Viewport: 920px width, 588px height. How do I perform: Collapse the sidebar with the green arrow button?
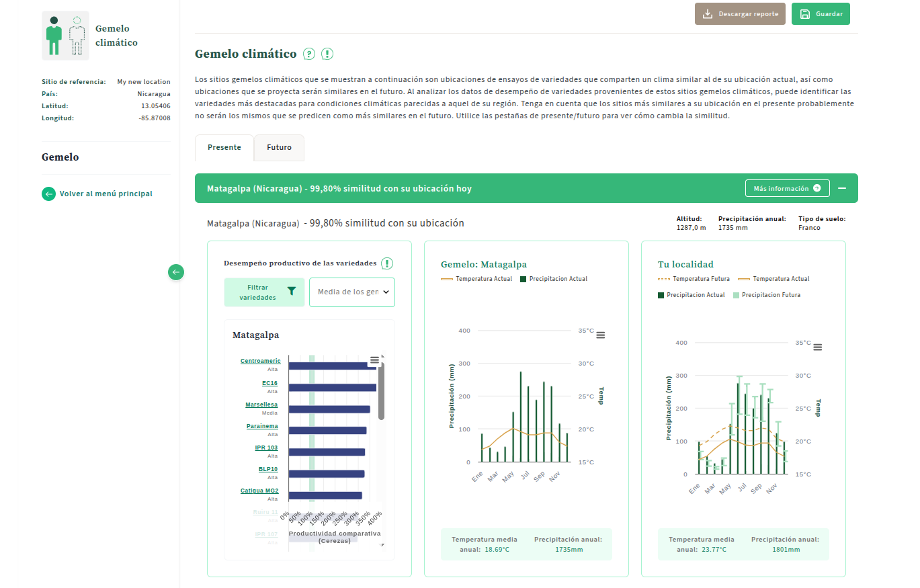coord(176,272)
